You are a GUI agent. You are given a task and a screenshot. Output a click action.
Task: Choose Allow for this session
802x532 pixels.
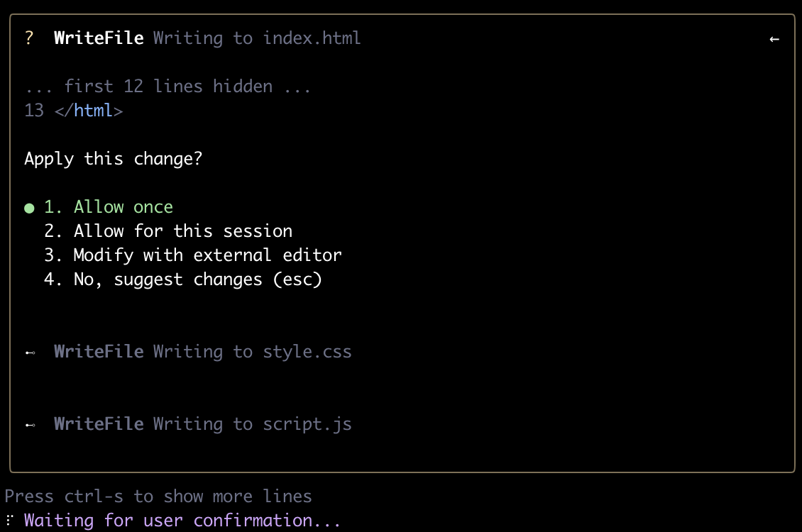pyautogui.click(x=168, y=231)
